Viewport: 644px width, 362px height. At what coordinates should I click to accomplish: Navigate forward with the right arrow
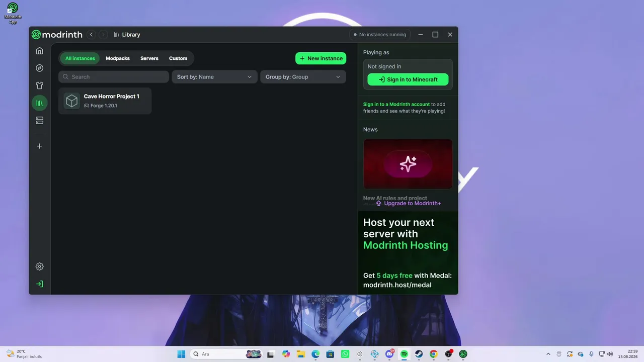[x=103, y=35]
